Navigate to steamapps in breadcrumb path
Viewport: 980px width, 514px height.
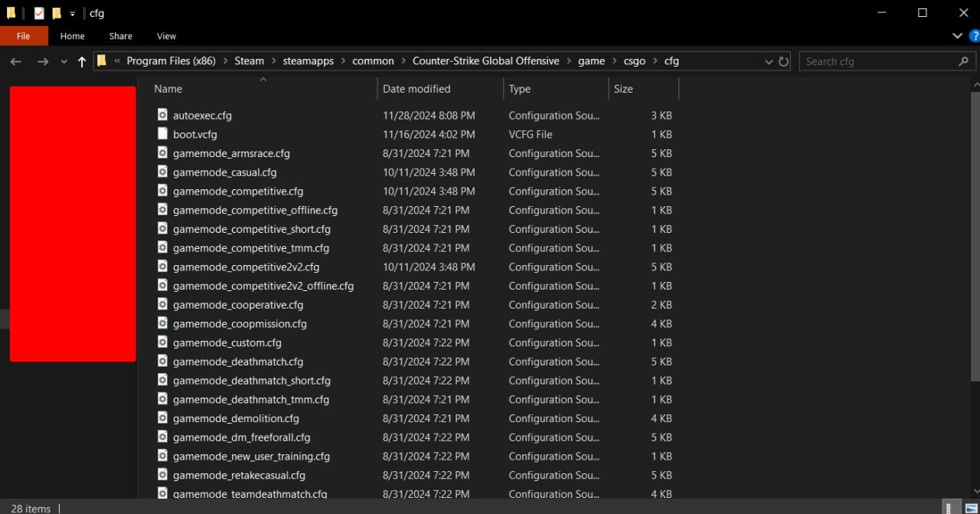pyautogui.click(x=308, y=61)
